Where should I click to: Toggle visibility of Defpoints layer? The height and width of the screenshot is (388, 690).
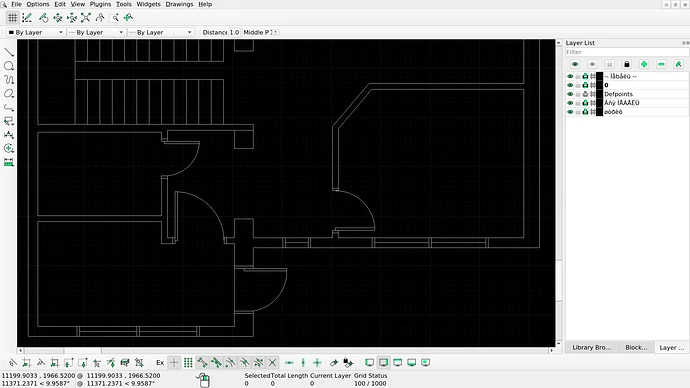click(x=570, y=94)
